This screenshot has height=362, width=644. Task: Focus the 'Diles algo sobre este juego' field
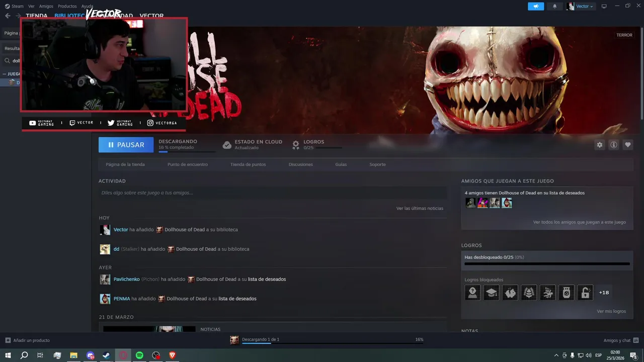pyautogui.click(x=273, y=193)
